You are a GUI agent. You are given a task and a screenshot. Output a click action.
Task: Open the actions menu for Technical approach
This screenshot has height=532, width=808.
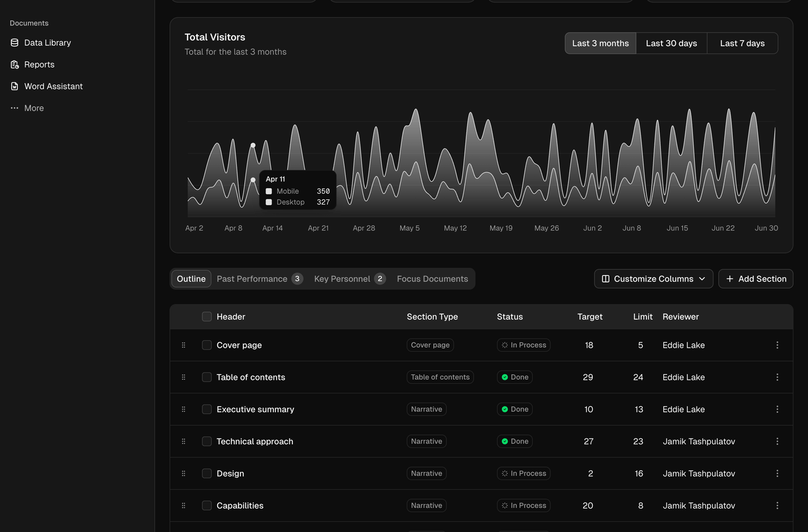[777, 441]
